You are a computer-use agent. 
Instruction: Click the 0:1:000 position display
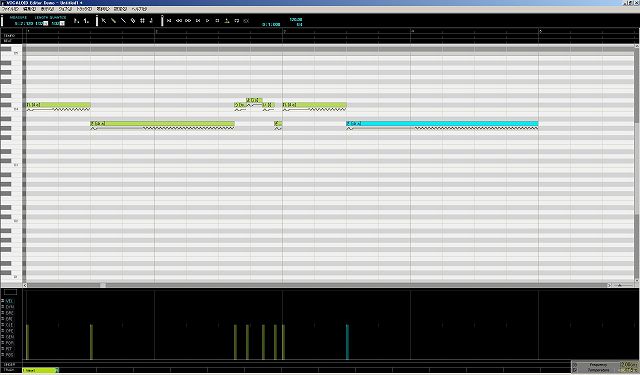click(x=271, y=24)
